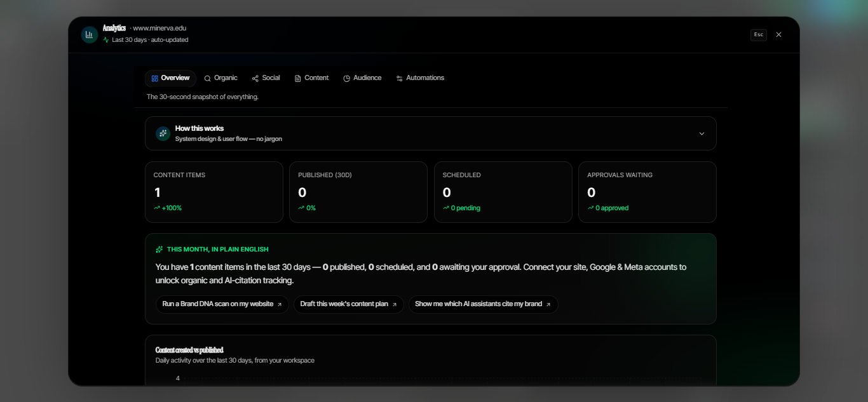Click Run a Brand DNA scan on my website
Viewport: 868px width, 402px height.
tap(222, 304)
